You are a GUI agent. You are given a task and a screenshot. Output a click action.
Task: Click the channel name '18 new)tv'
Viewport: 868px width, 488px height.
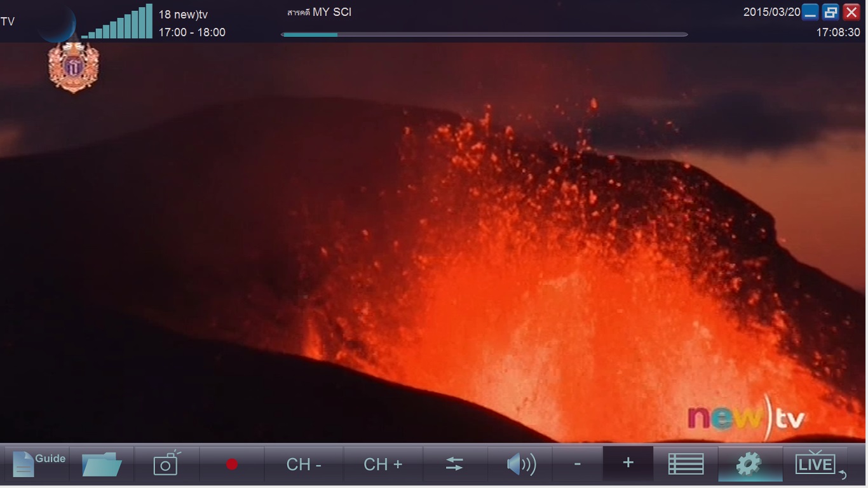183,15
